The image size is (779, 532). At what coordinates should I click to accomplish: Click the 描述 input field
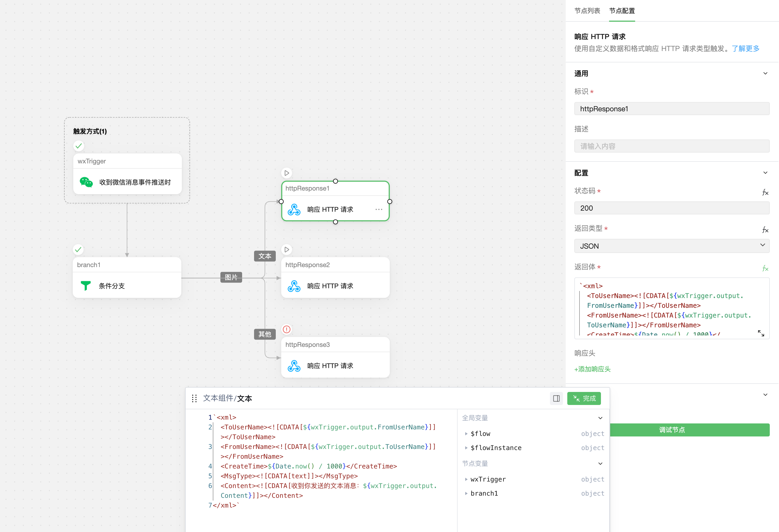pos(672,146)
